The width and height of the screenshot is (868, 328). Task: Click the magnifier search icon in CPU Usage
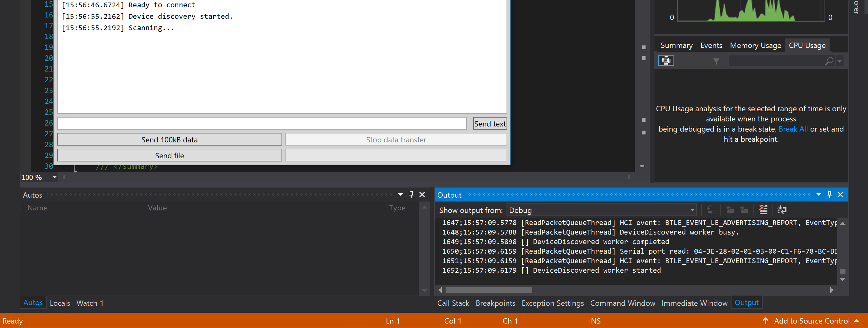pyautogui.click(x=829, y=61)
